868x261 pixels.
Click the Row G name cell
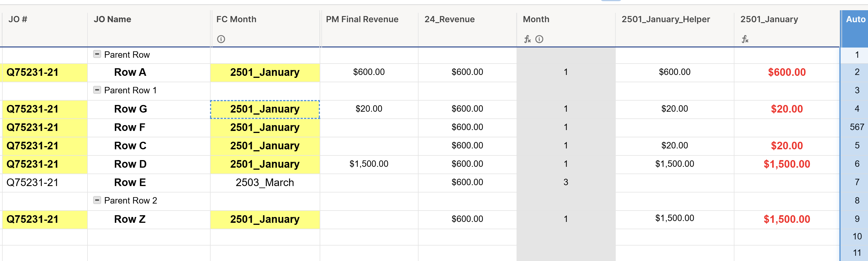point(149,109)
